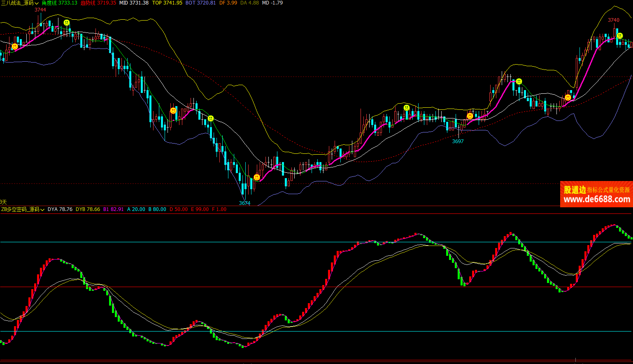Click the BOT 3720.81 value
This screenshot has height=364, width=633.
200,3
